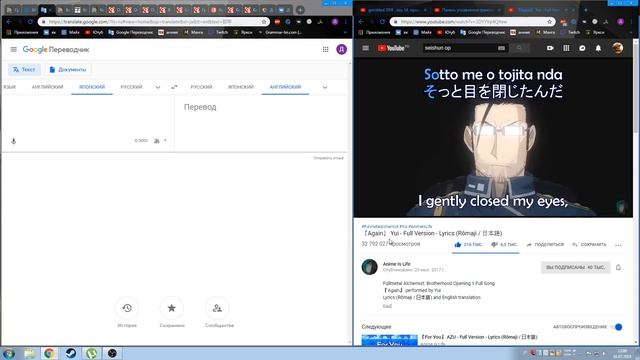Open YouTube hamburger guide menu
This screenshot has height=360, width=640.
(x=365, y=48)
